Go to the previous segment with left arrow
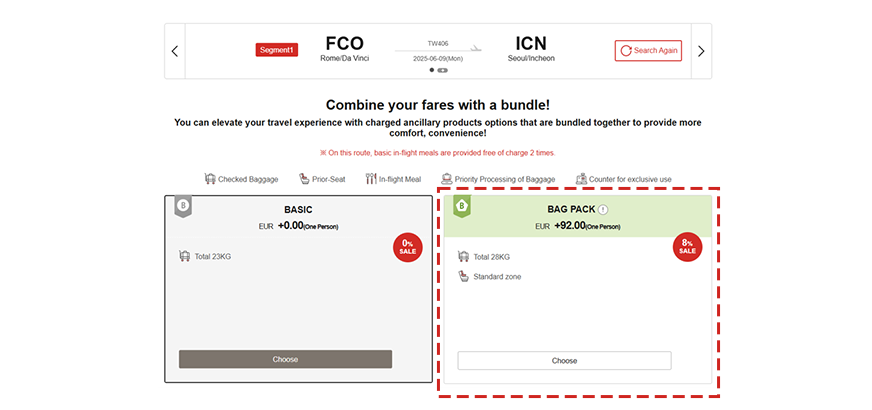The height and width of the screenshot is (410, 872). click(x=175, y=51)
